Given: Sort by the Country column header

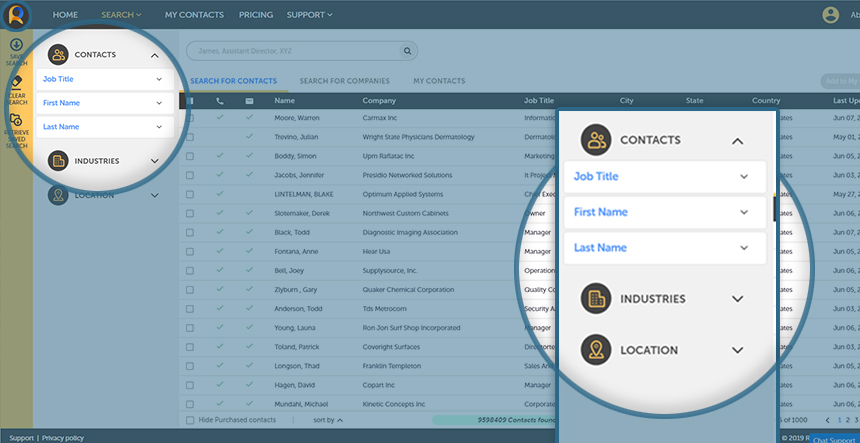Looking at the screenshot, I should click(x=766, y=101).
